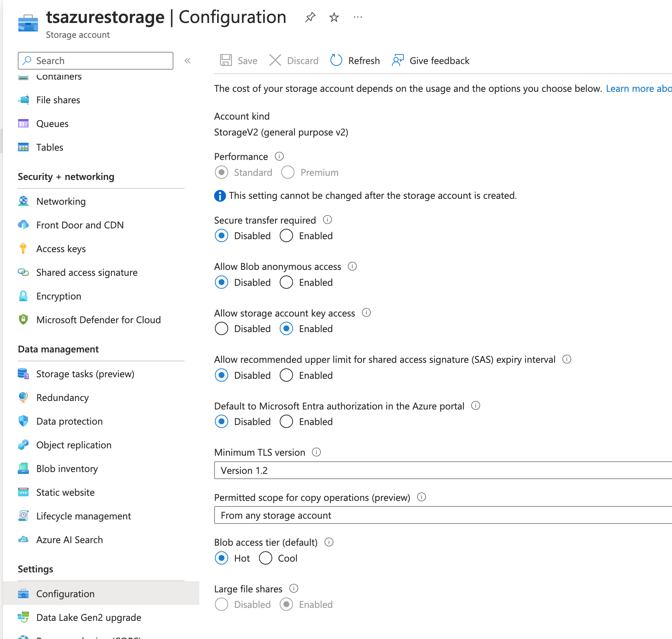Enable default Microsoft Entra authorization
672x639 pixels.
pos(286,421)
